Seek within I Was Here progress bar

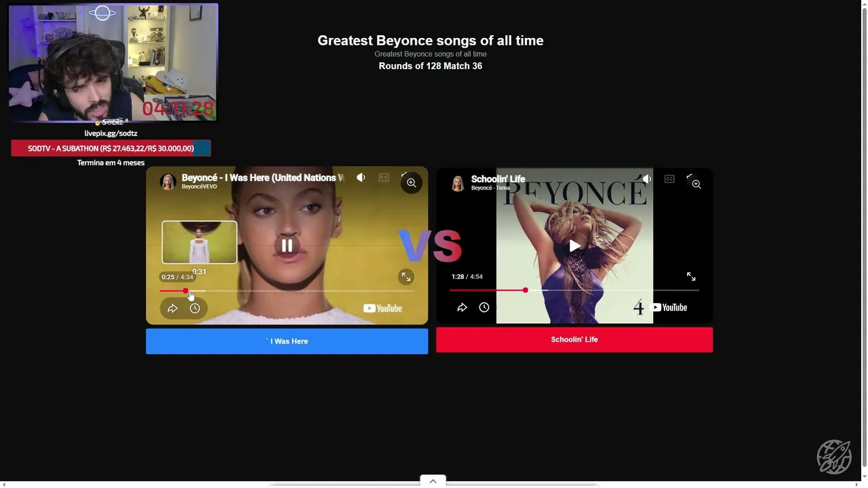287,291
